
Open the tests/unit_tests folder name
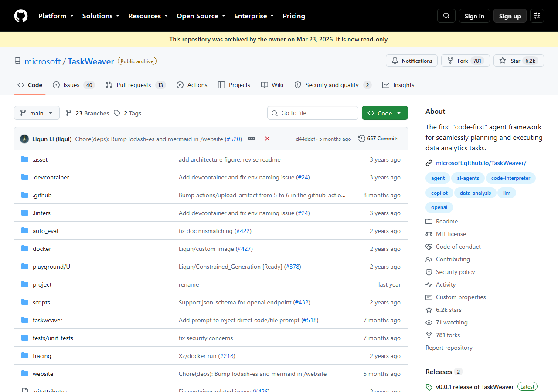pos(53,338)
